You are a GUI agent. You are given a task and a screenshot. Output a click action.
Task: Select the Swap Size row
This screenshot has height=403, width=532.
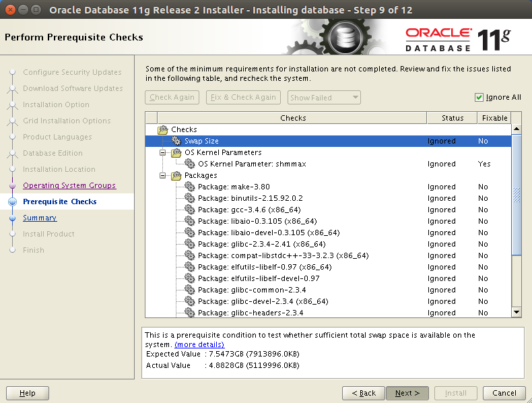point(328,141)
